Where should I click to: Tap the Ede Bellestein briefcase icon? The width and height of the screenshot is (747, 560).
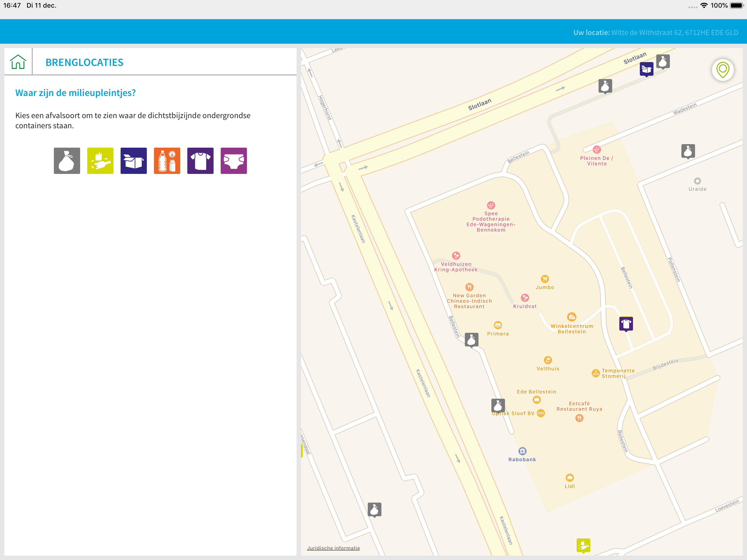[537, 400]
